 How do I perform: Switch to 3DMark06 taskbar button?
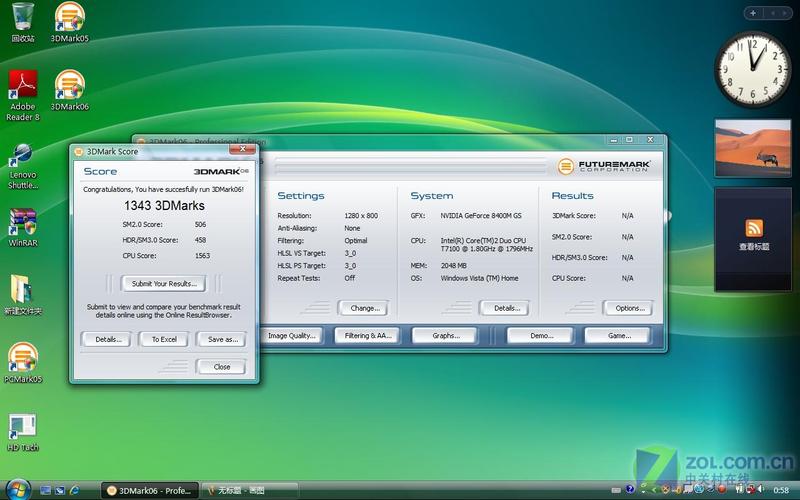coord(149,491)
